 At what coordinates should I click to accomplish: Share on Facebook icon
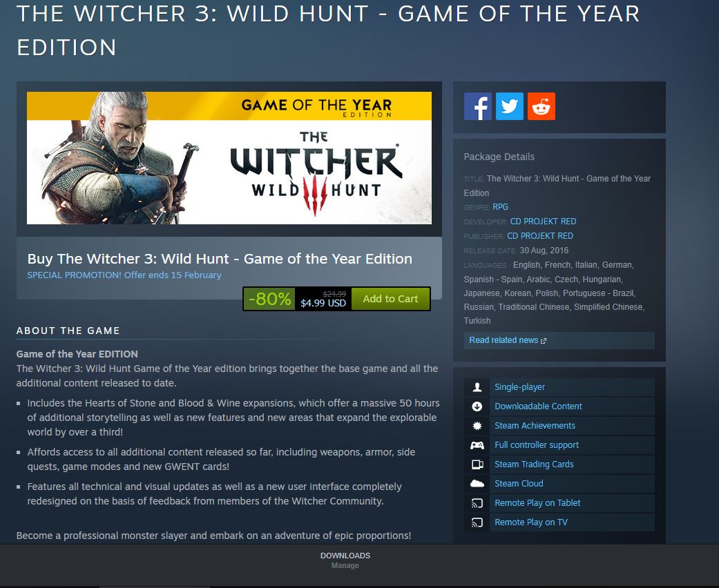477,106
